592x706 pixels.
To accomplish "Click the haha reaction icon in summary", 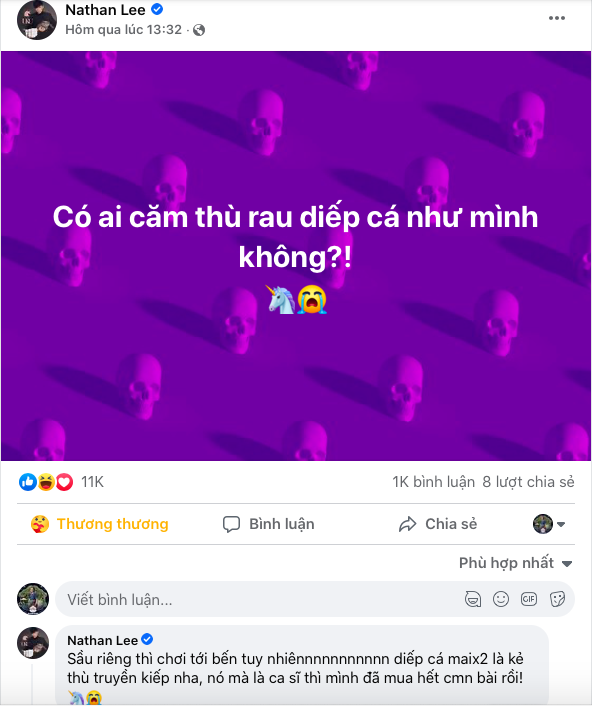I will coord(46,482).
